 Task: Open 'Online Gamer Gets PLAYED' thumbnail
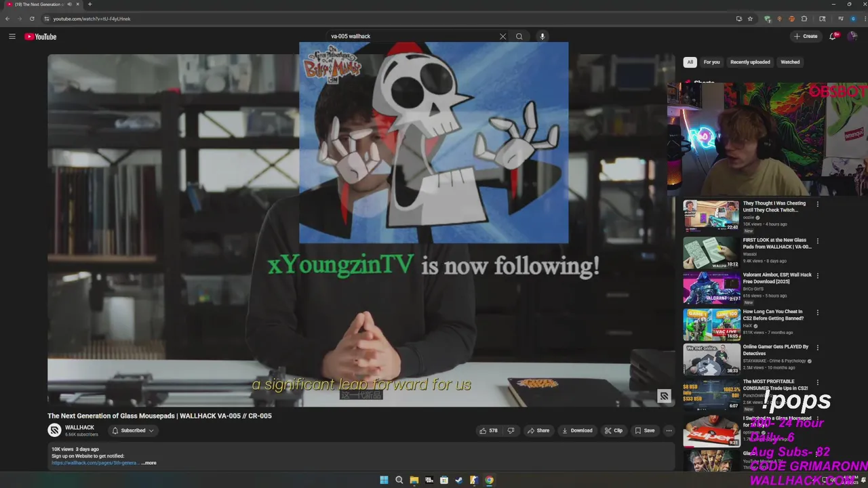click(711, 359)
